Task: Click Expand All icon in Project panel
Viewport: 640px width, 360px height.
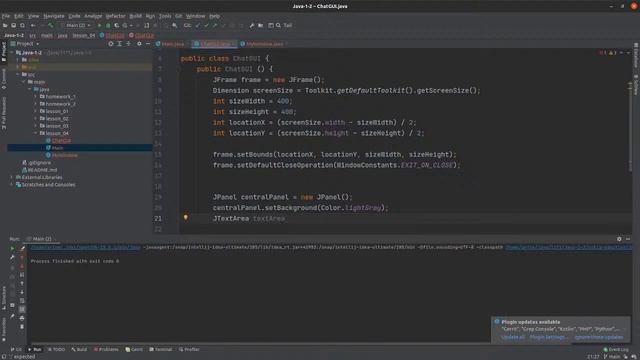Action: (x=120, y=44)
